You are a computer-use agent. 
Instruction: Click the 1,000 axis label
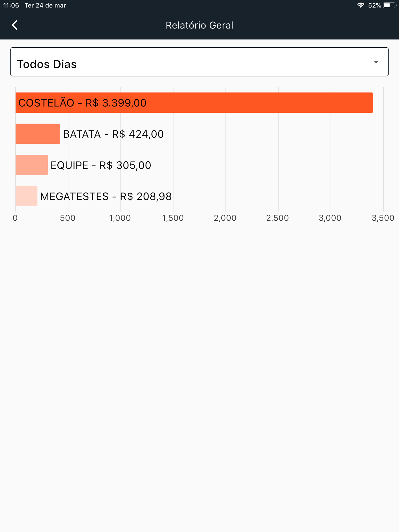point(120,218)
